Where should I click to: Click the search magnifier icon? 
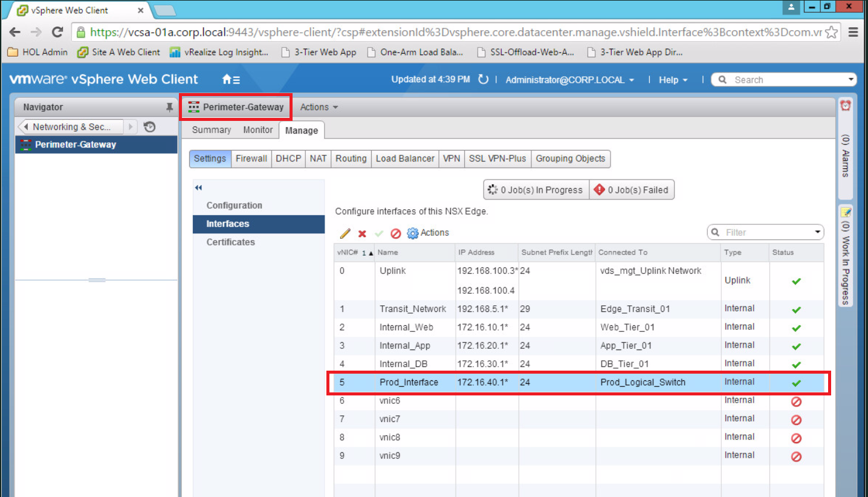click(722, 80)
